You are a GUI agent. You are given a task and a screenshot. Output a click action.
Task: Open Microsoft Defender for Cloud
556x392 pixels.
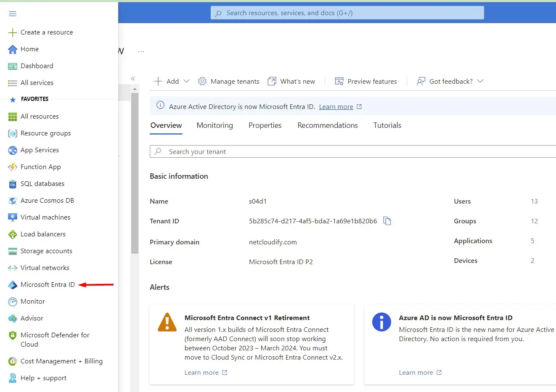[x=55, y=339]
